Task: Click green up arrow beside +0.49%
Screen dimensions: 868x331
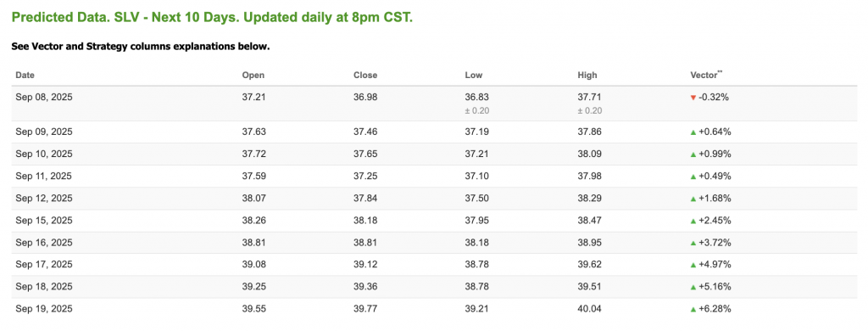Action: pos(693,177)
